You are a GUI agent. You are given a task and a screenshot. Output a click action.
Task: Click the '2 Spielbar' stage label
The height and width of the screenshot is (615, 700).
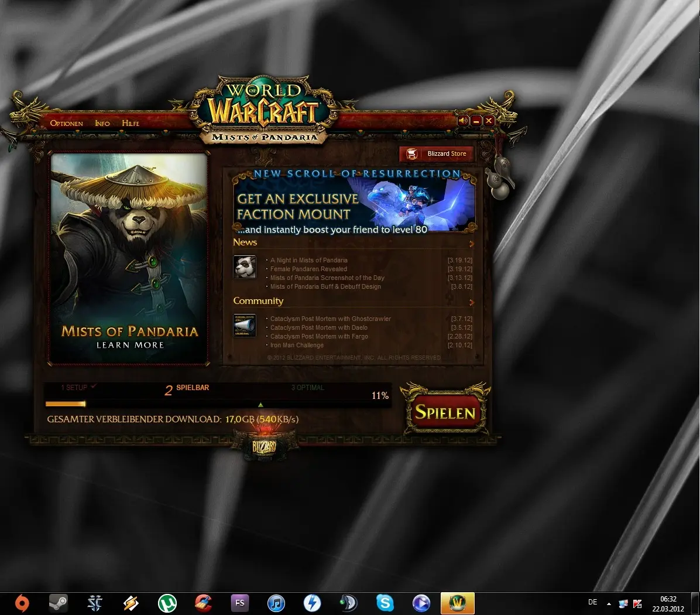187,389
